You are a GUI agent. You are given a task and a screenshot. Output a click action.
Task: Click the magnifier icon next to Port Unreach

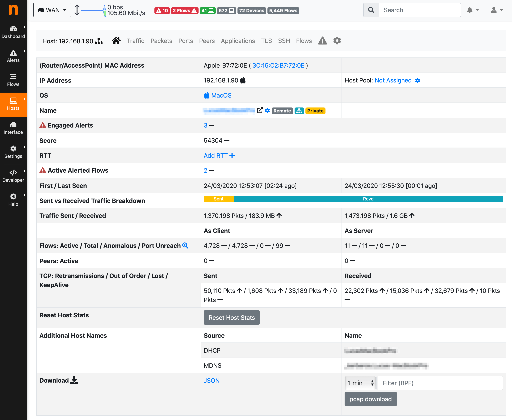click(185, 246)
